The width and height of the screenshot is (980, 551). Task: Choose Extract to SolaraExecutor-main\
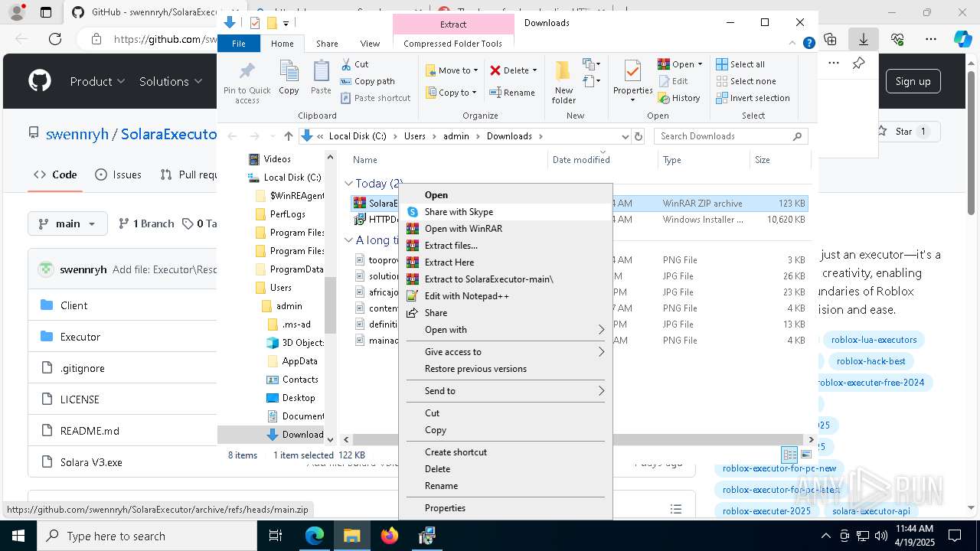pos(505,279)
